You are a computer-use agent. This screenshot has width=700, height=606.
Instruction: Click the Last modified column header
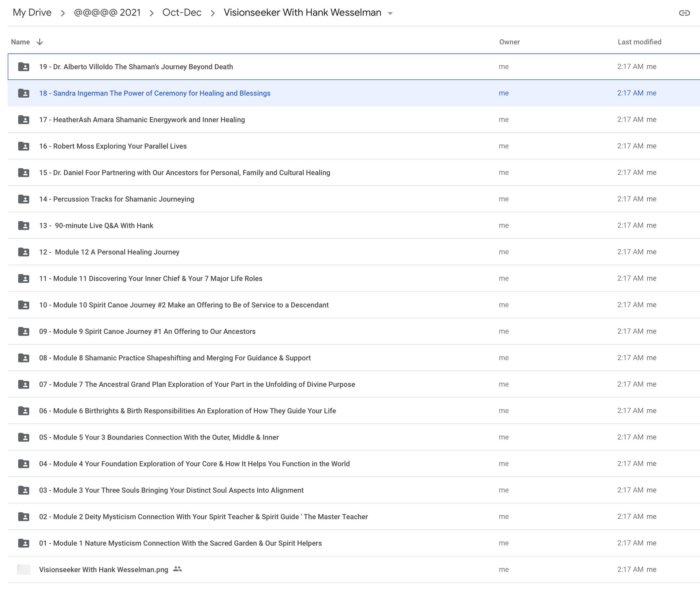639,42
